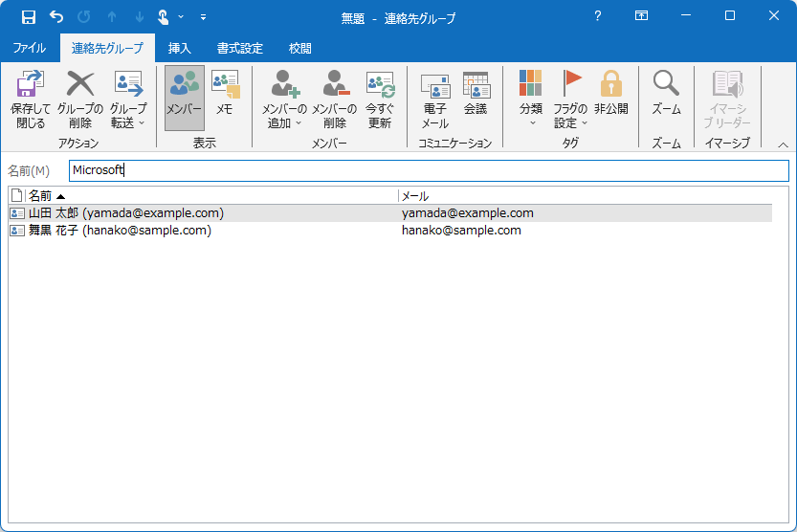Select member 舞黒 花子 row
The height and width of the screenshot is (532, 797).
click(x=390, y=231)
